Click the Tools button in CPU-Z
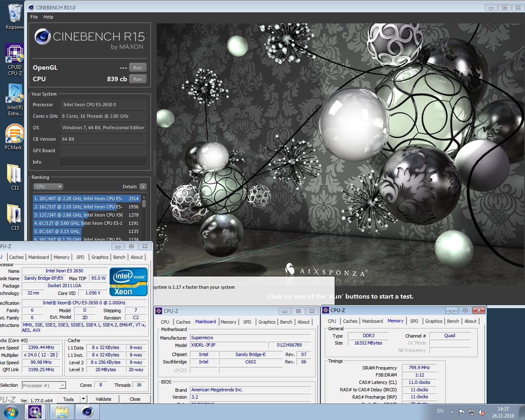This screenshot has width=525, height=420. (68, 399)
